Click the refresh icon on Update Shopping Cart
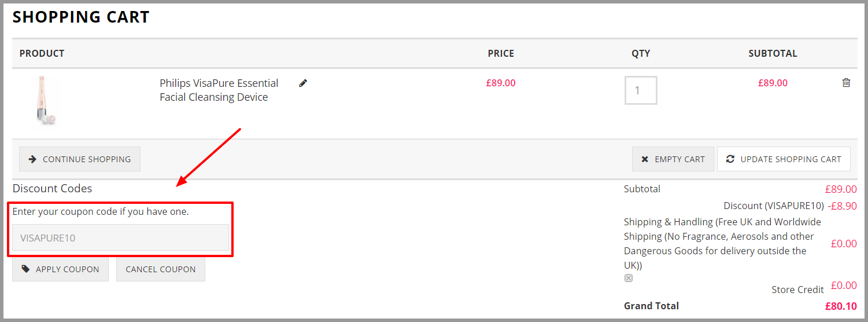Screen dimensions: 868x322 730,159
